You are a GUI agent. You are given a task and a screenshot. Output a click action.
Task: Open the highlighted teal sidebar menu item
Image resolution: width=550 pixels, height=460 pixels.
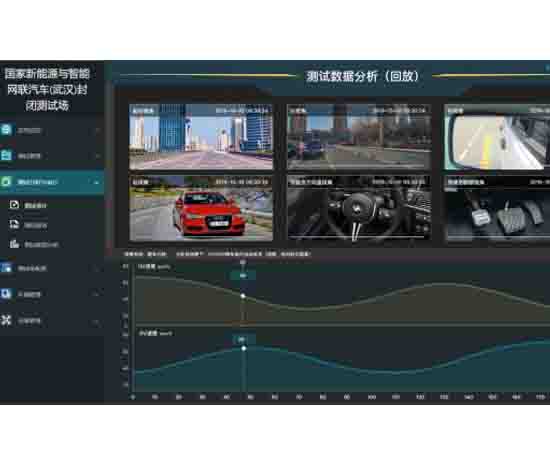click(52, 182)
